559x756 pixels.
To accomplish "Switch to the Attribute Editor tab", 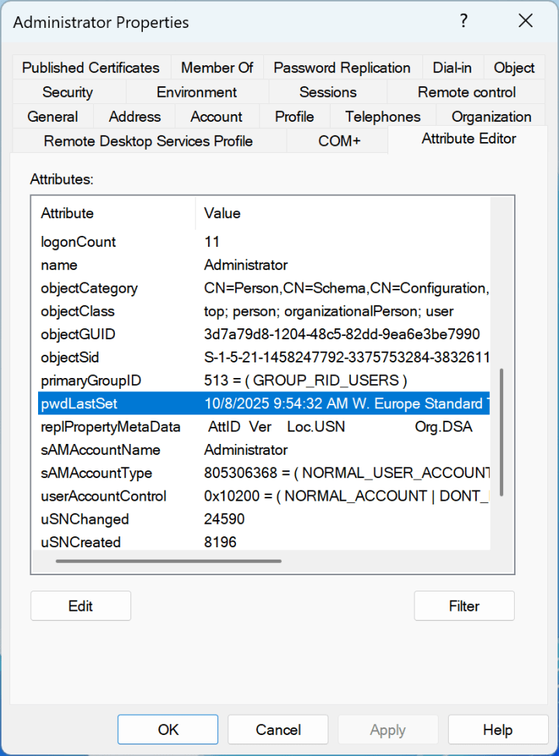I will click(x=468, y=138).
